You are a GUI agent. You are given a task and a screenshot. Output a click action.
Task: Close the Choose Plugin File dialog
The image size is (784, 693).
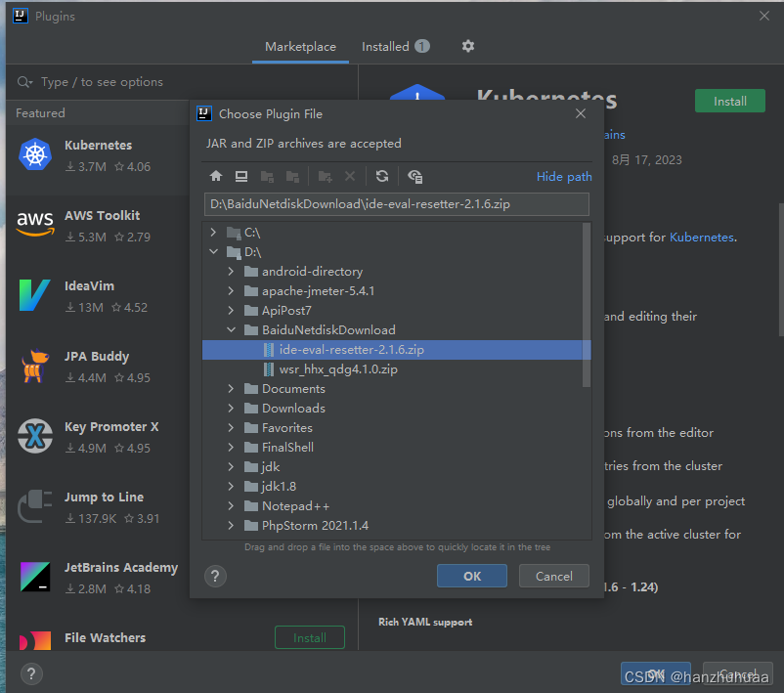pos(581,113)
